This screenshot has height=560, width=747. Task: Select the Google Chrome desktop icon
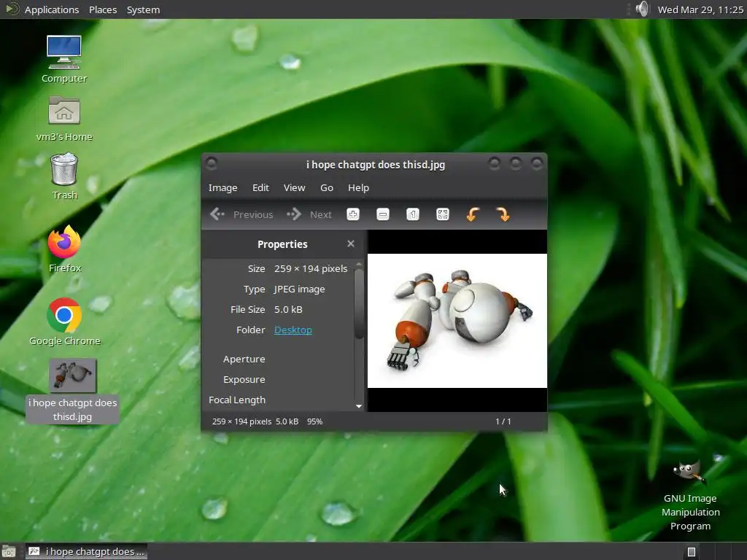pos(64,322)
